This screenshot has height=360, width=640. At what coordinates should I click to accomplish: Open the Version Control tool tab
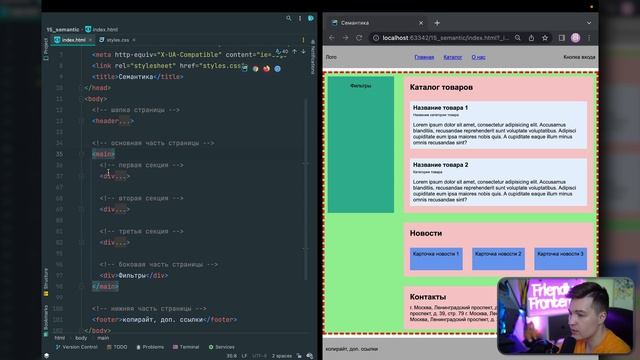point(76,347)
